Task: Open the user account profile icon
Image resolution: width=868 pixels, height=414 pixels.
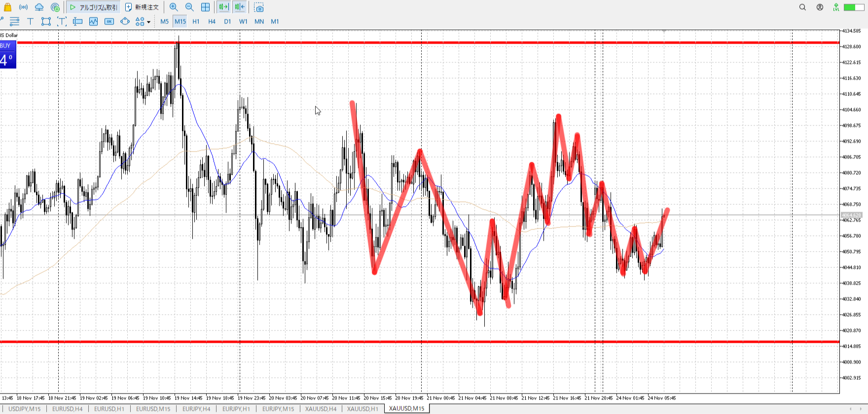Action: 820,7
